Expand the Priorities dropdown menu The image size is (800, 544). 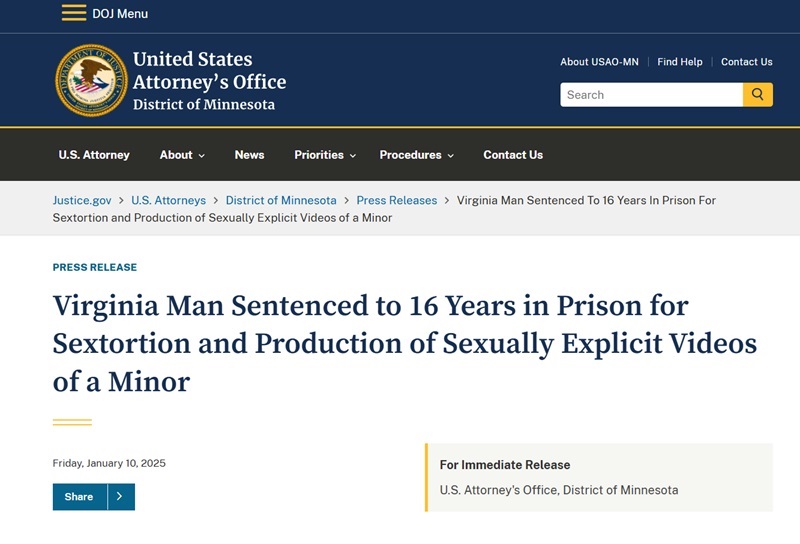click(325, 155)
